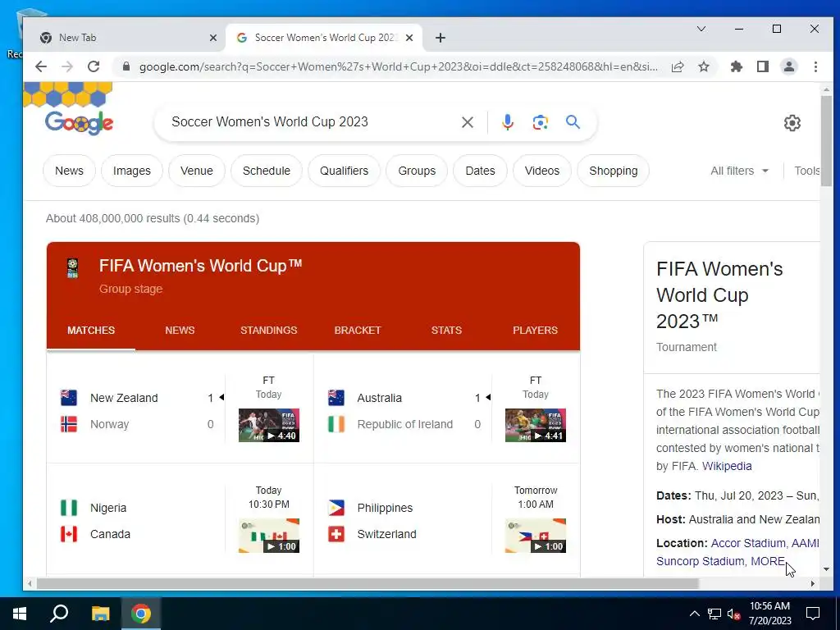Select the Dates chip

pyautogui.click(x=480, y=171)
